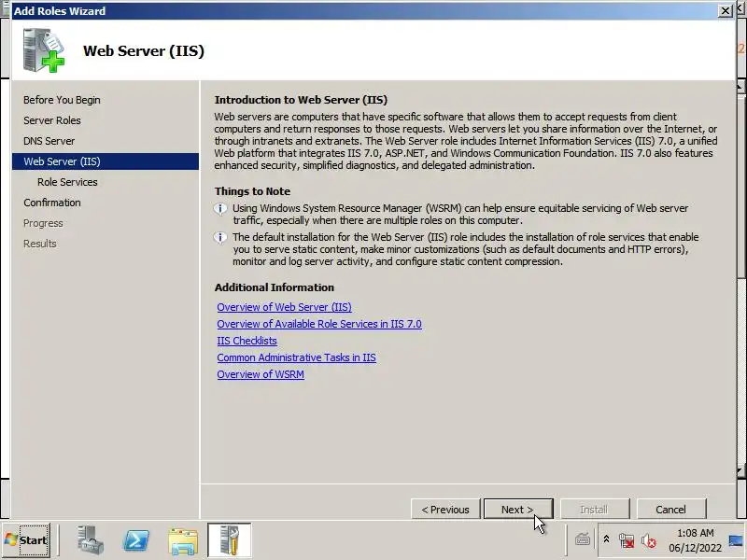Open Windows Explorer folder icon in taskbar
747x560 pixels.
tap(183, 540)
